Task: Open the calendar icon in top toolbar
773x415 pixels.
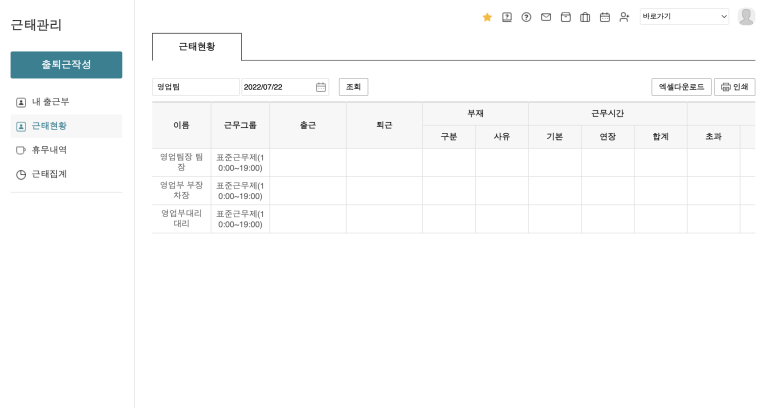Action: (x=604, y=17)
